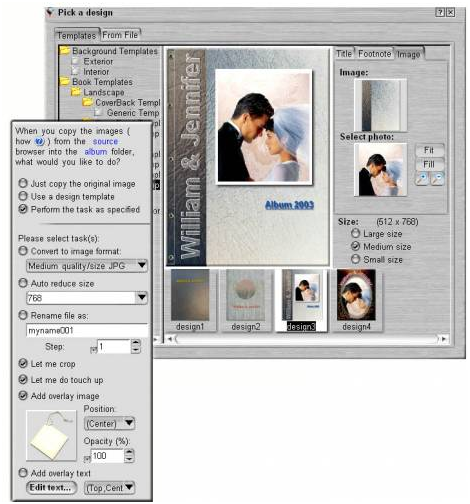Click the blue help question-mark icon after 'how'
This screenshot has height=504, width=470.
point(39,141)
